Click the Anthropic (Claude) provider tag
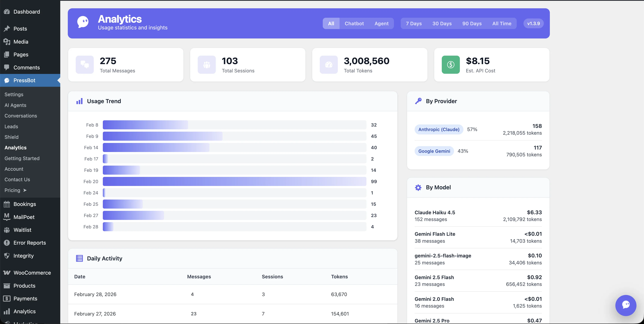Image resolution: width=644 pixels, height=324 pixels. click(439, 129)
